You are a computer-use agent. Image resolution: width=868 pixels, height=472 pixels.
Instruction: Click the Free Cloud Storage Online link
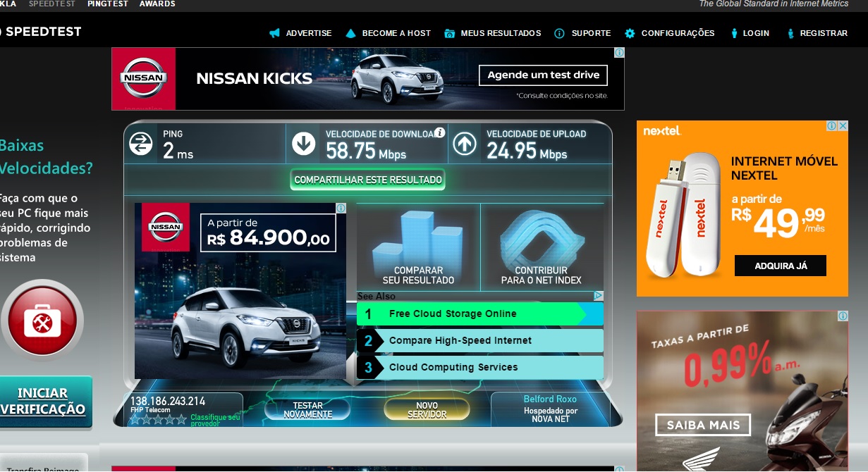click(x=453, y=314)
